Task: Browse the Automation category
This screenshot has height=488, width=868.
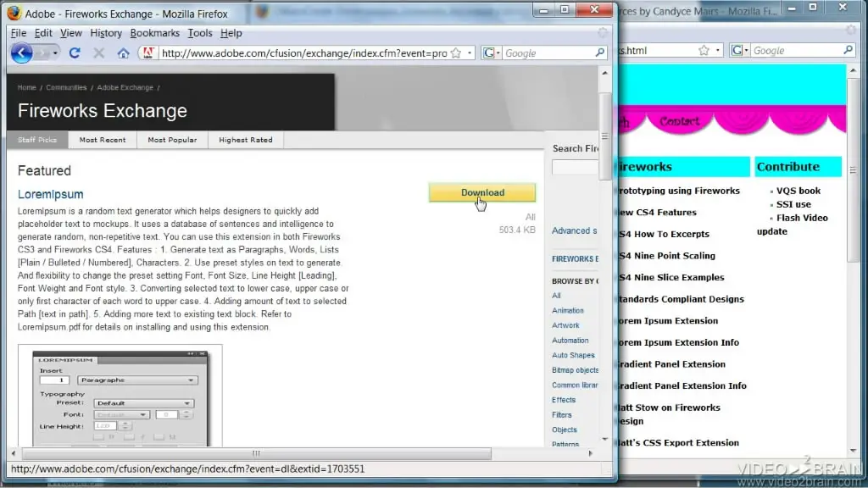Action: (570, 341)
